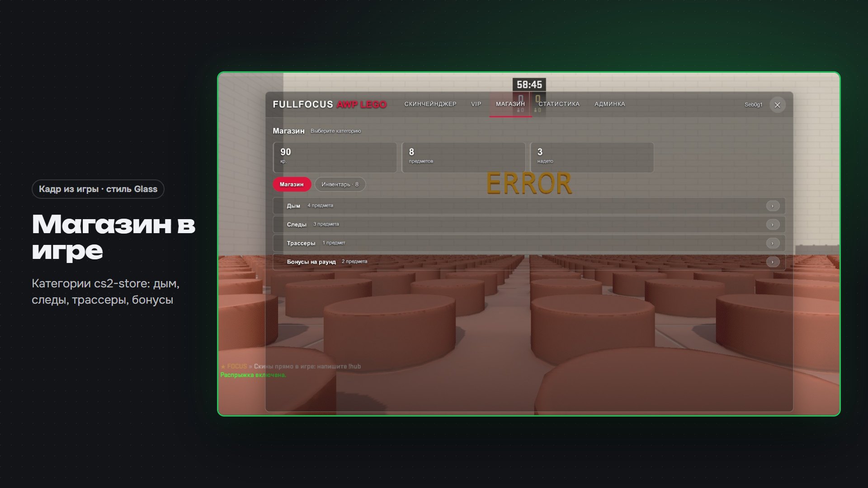Screen dimensions: 868x488
Task: Open the Бонусы на раунд row
Action: click(529, 262)
